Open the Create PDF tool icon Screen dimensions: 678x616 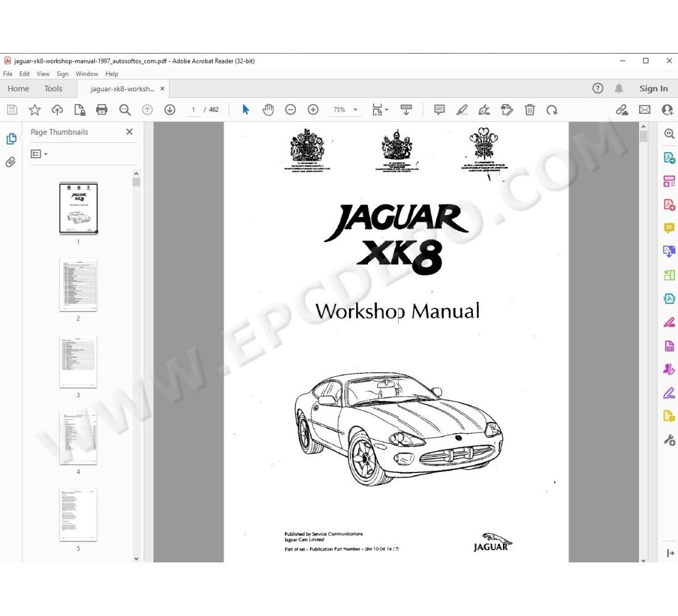pos(669,204)
